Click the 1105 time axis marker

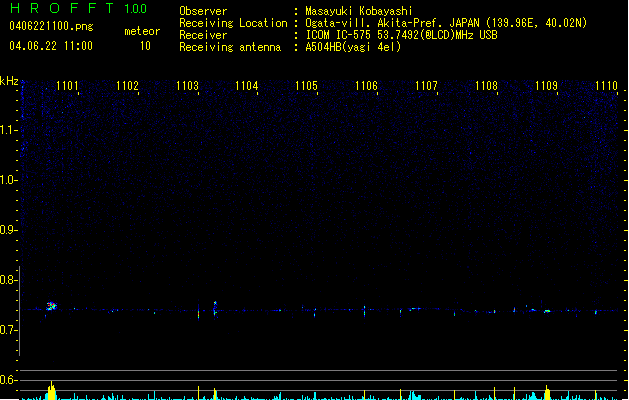click(x=306, y=86)
